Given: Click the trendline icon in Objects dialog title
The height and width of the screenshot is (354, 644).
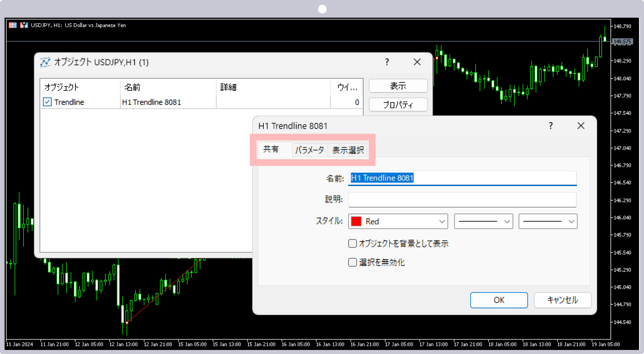Looking at the screenshot, I should [45, 62].
